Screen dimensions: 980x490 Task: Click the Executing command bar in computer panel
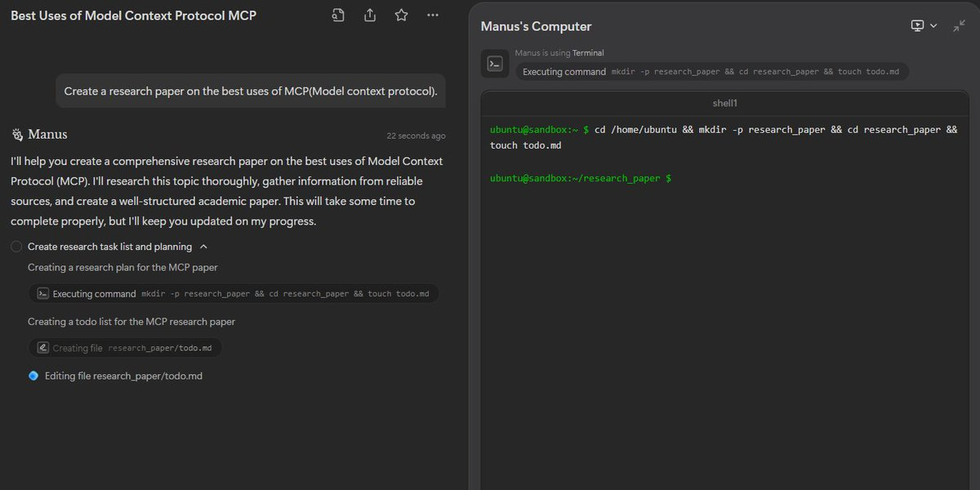point(711,72)
